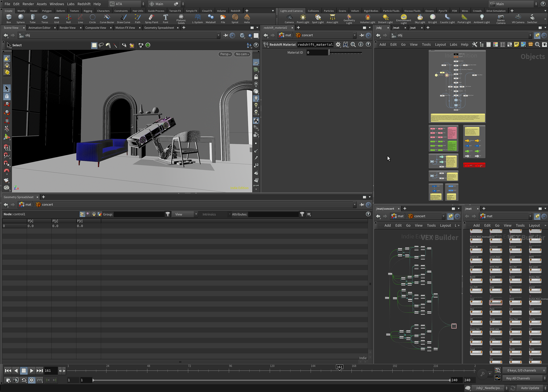Image resolution: width=548 pixels, height=392 pixels.
Task: Click the Intrinsics button
Action: click(x=209, y=214)
